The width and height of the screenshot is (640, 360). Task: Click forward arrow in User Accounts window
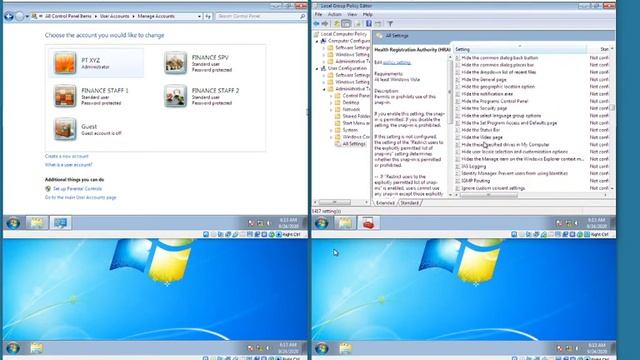(19, 16)
